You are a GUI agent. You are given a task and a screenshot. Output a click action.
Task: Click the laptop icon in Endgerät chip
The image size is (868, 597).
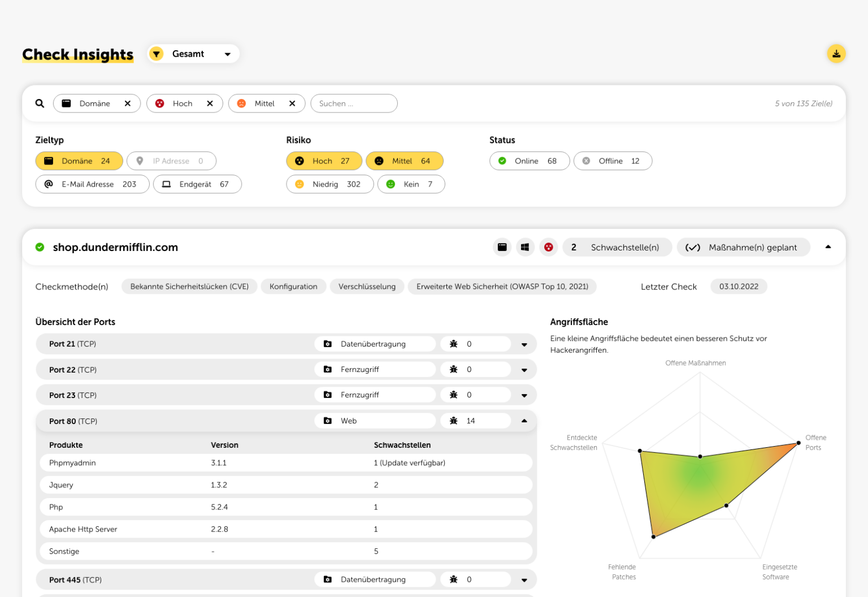166,184
